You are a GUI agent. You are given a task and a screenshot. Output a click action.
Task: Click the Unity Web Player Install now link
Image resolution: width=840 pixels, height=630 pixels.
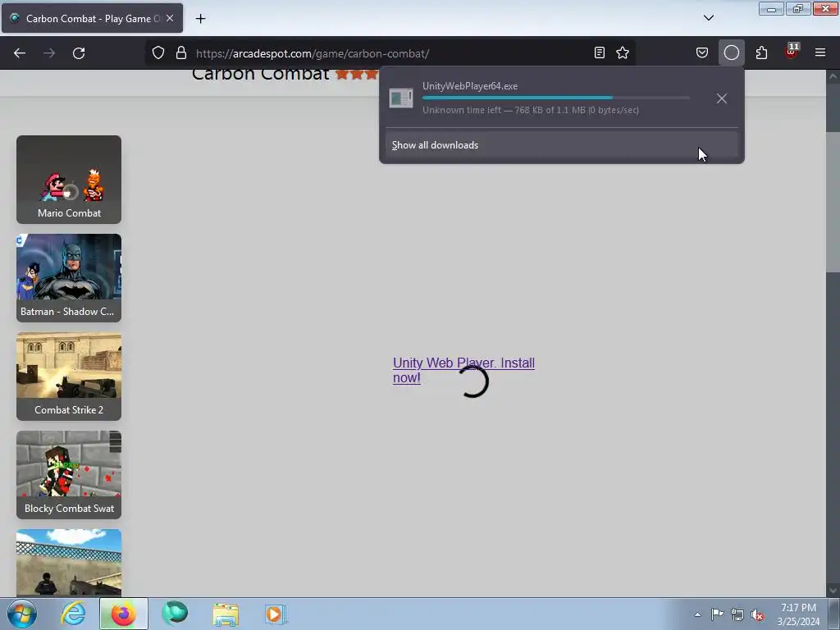[x=463, y=370]
